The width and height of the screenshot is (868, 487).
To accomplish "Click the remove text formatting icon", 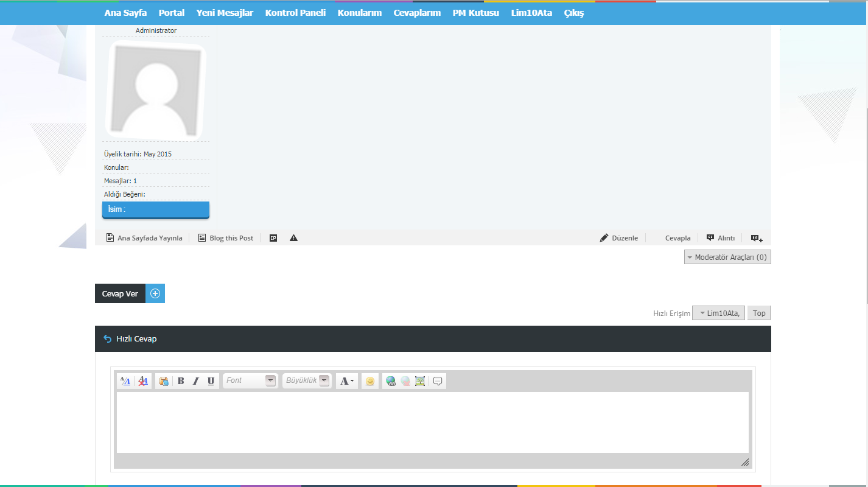I will point(143,381).
